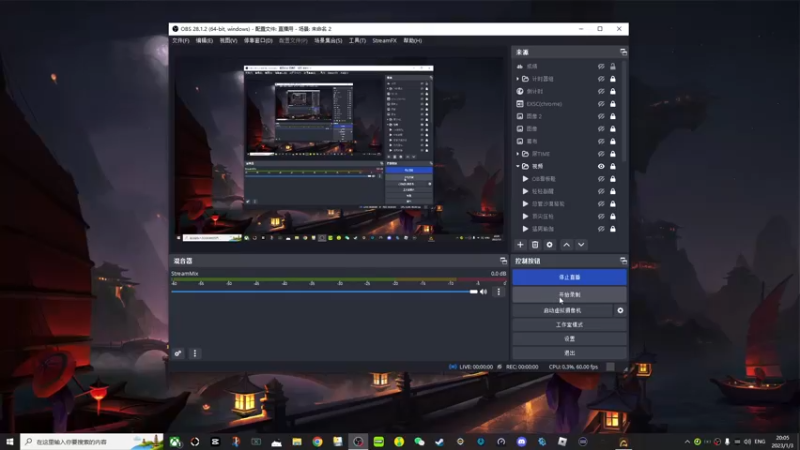The width and height of the screenshot is (800, 450).
Task: Show the 图像 2 source
Action: [601, 116]
